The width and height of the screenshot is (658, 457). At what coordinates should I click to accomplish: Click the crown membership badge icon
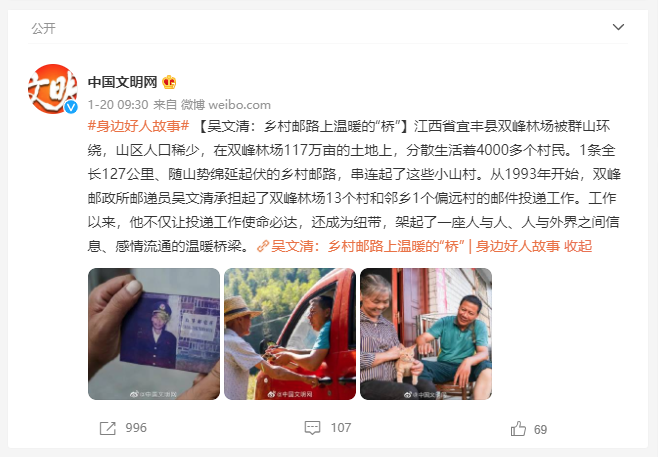pyautogui.click(x=169, y=82)
